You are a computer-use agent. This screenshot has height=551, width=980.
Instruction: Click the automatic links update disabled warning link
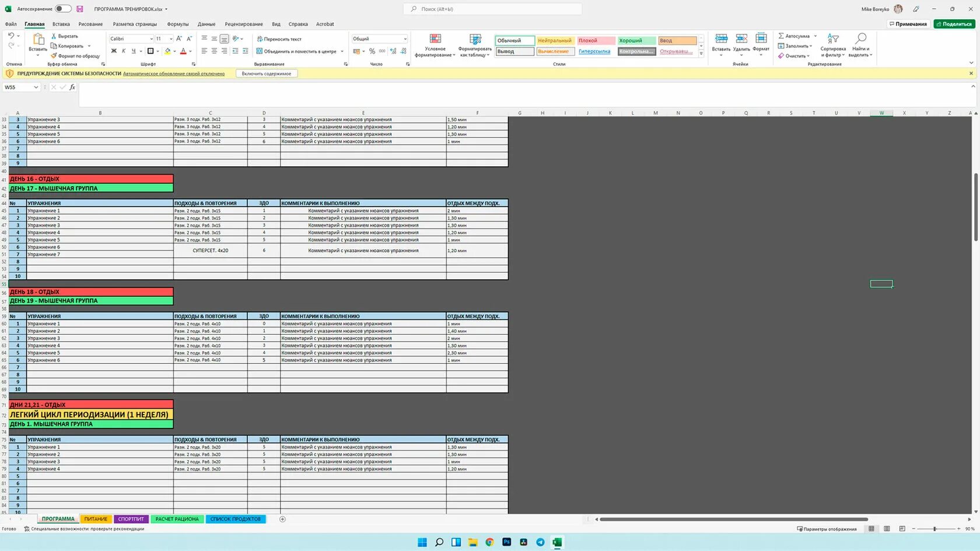point(174,73)
